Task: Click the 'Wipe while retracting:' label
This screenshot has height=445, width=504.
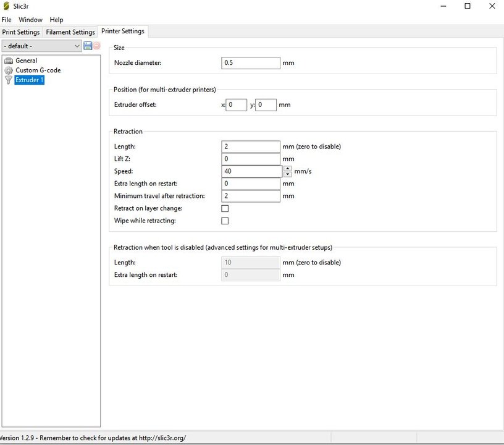Action: 145,221
